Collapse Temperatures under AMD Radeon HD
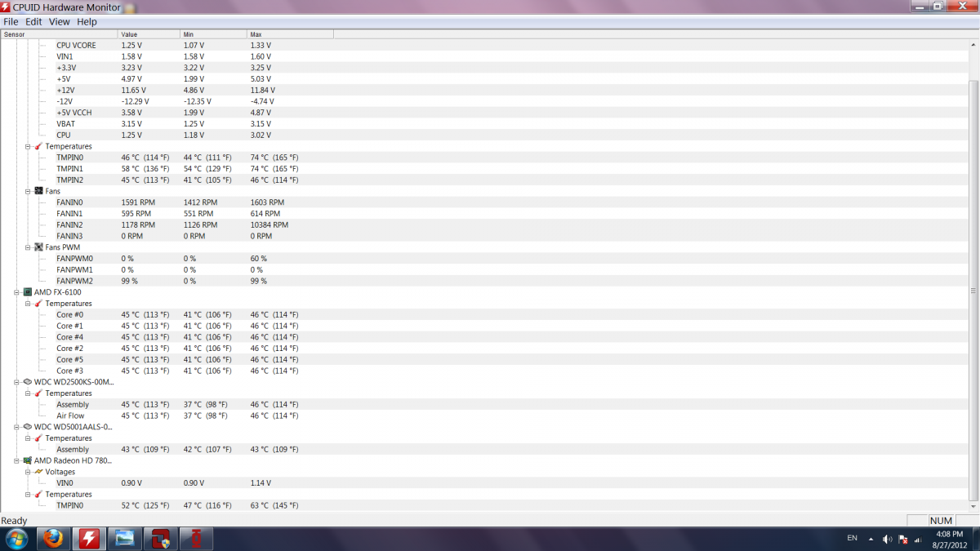 [x=27, y=494]
